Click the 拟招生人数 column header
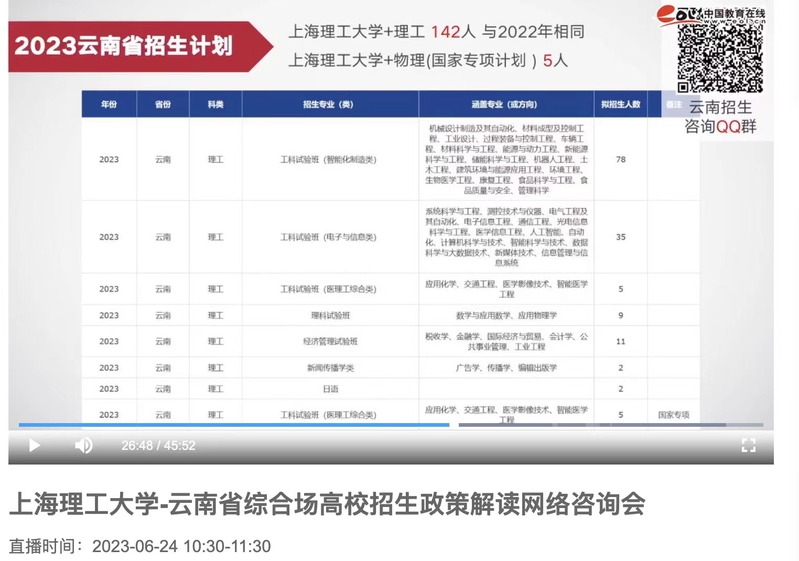Viewport: 799px width, 561px height. tap(620, 104)
